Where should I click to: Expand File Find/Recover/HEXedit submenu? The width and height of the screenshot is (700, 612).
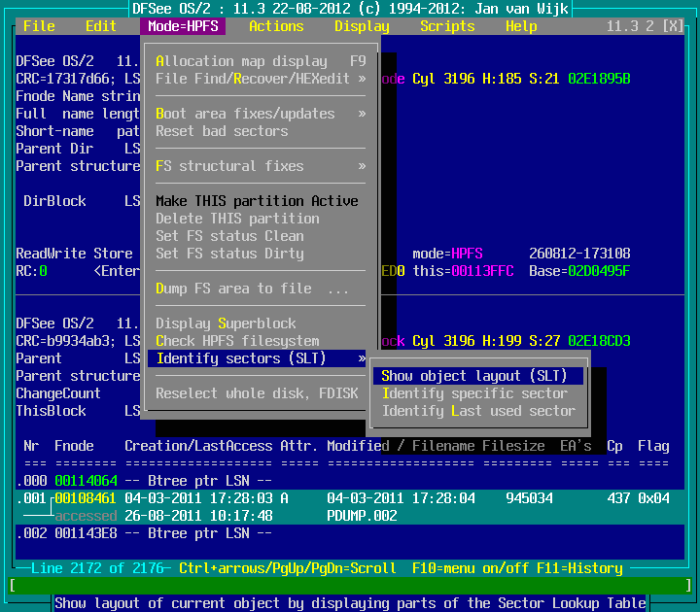(x=260, y=79)
